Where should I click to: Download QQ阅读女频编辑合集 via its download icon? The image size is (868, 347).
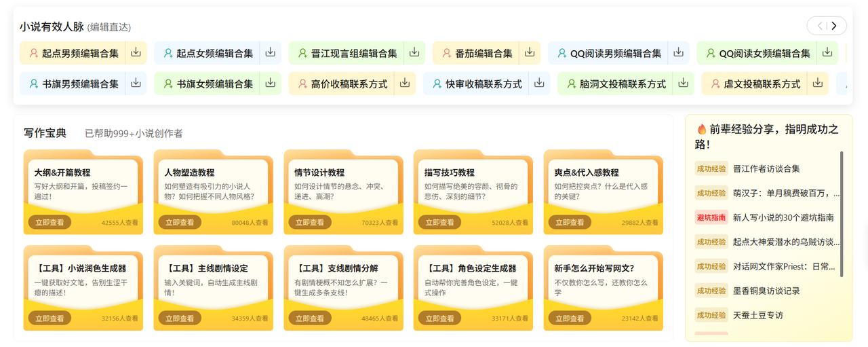click(x=827, y=52)
